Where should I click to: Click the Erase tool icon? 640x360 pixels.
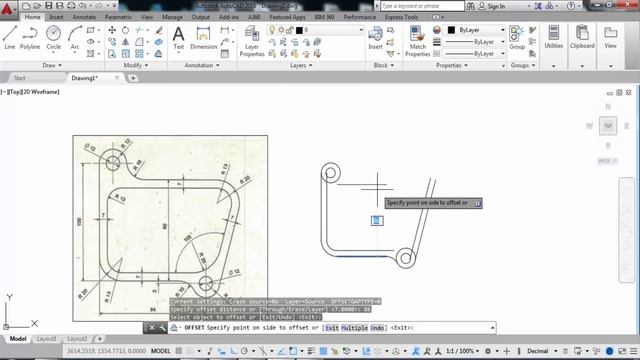[159, 30]
